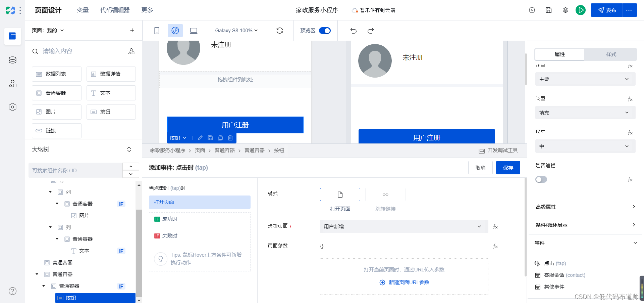Open more publish options ellipsis
This screenshot has width=644, height=303.
pos(629,10)
